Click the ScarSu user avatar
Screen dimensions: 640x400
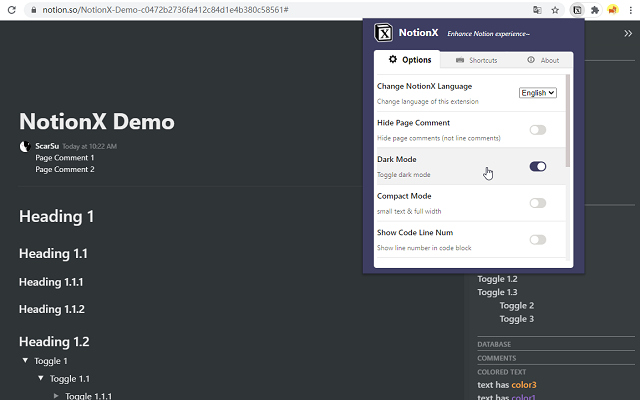pyautogui.click(x=25, y=146)
